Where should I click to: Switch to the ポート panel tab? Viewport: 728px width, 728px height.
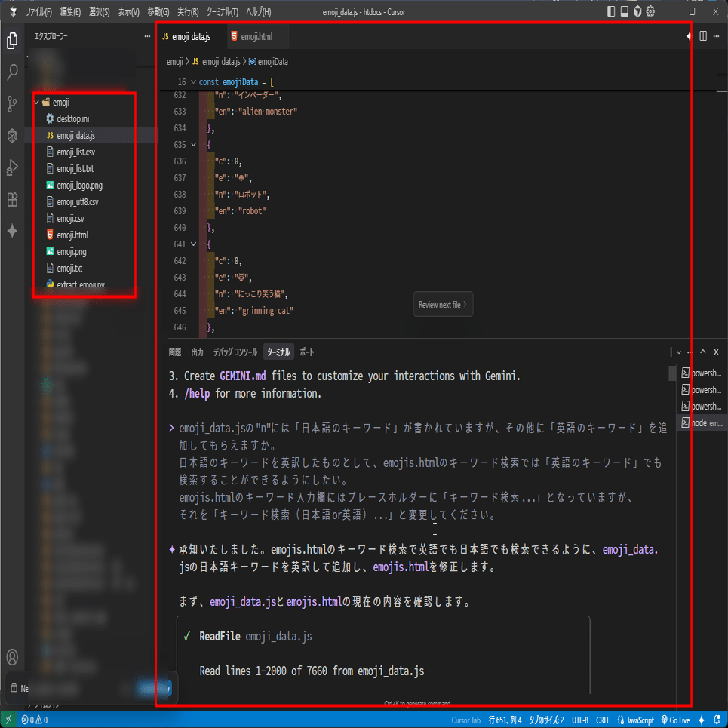point(306,352)
